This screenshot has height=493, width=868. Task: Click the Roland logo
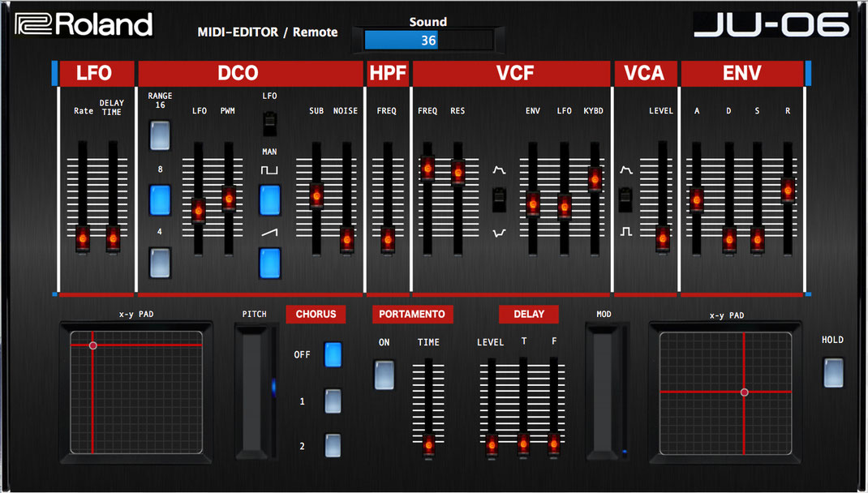[84, 25]
